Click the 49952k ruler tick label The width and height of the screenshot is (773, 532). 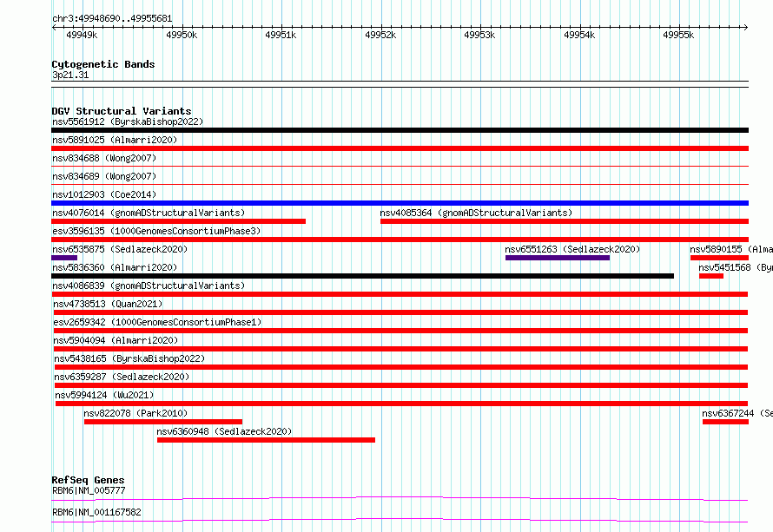pos(380,35)
